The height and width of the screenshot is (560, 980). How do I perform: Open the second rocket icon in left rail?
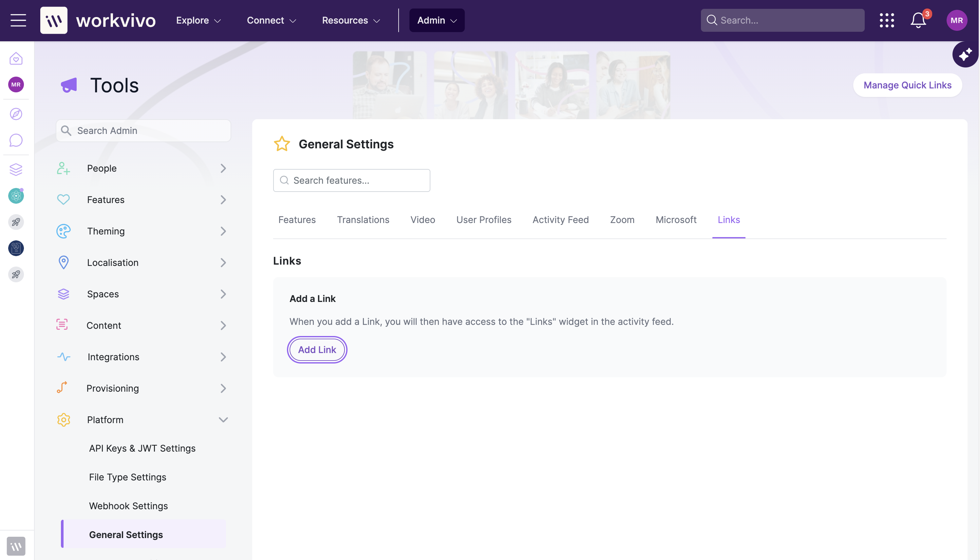[x=16, y=274]
